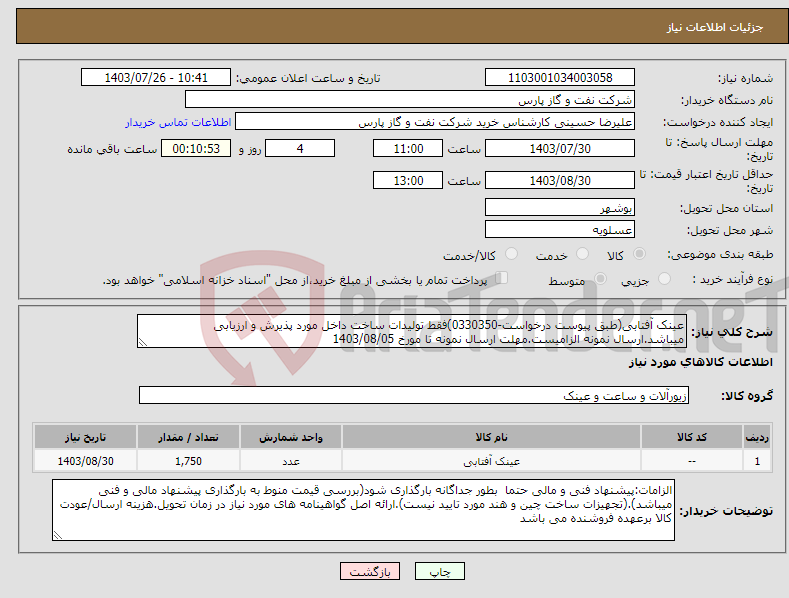Screen dimensions: 789x598
Task: Click the resize handle of buyer notes box
Action: (x=58, y=535)
